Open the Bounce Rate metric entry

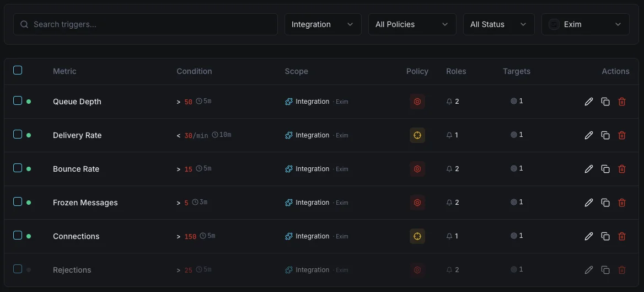point(76,169)
